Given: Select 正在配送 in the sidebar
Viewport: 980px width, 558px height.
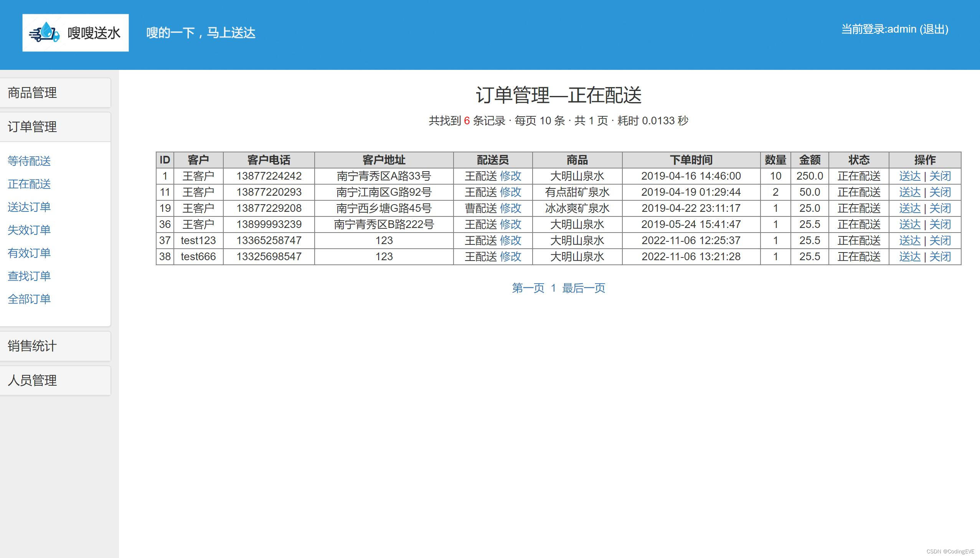Looking at the screenshot, I should point(29,184).
